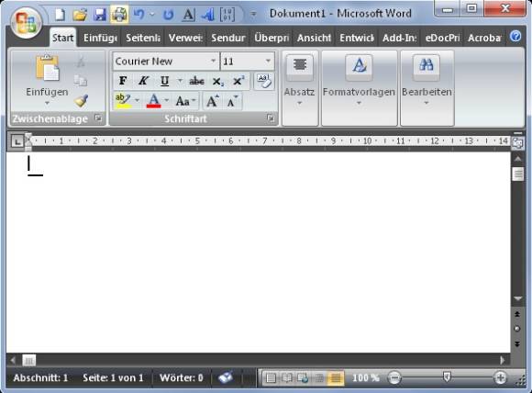This screenshot has height=393, width=532.
Task: Apply yellow text highlight color
Action: (x=123, y=100)
